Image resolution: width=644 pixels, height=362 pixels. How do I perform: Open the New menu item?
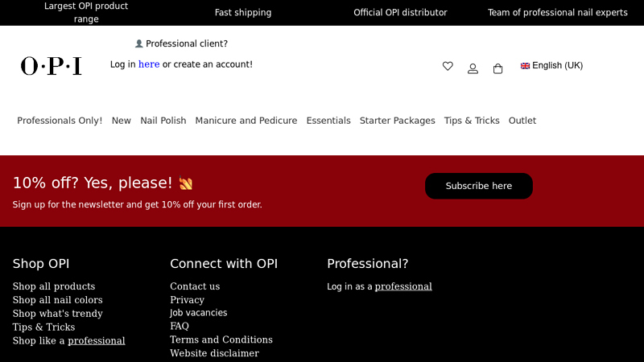(x=122, y=121)
